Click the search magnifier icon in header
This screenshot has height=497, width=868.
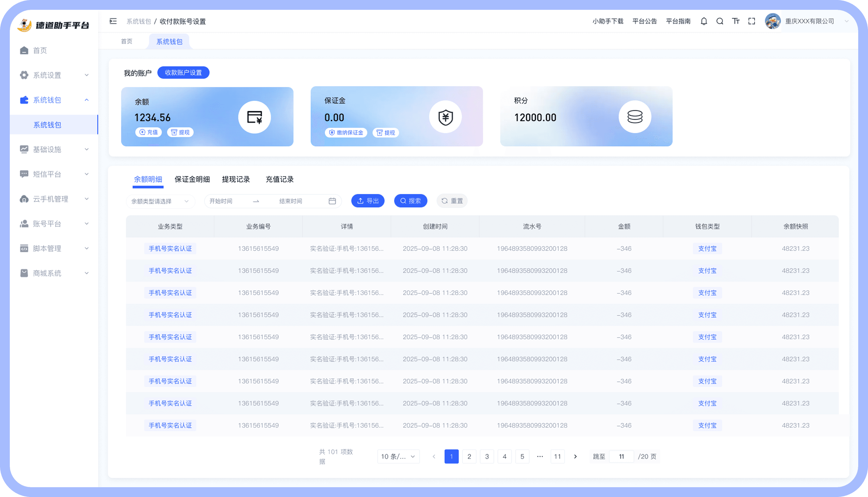click(x=720, y=21)
